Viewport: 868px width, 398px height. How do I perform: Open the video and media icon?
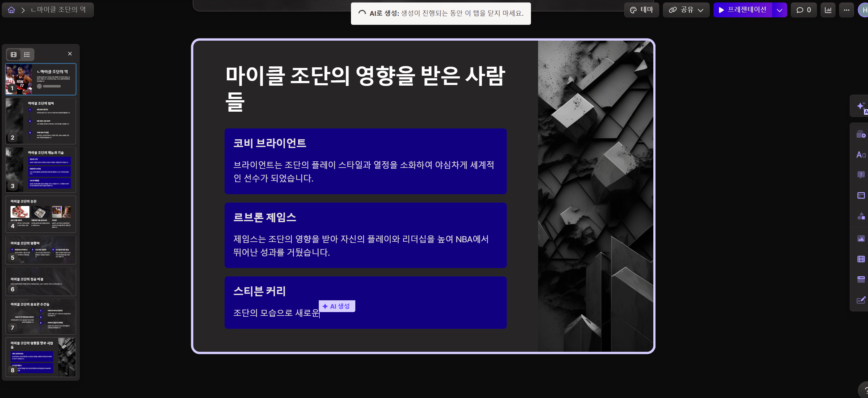(x=861, y=259)
